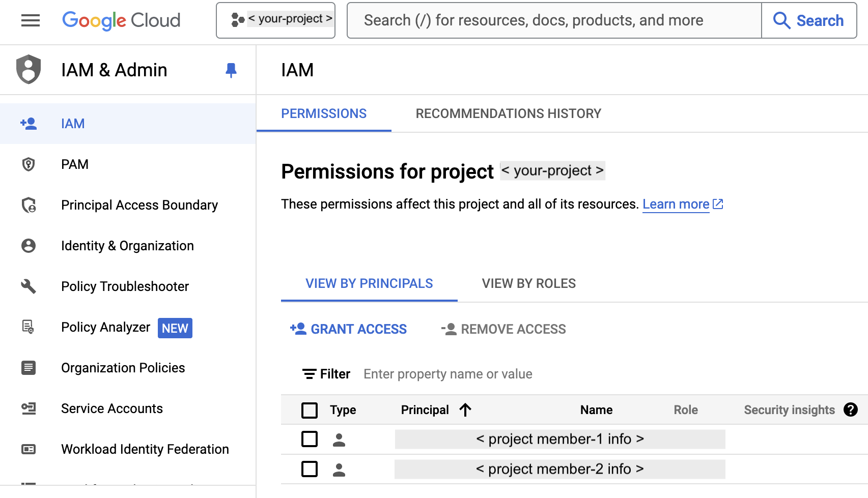The image size is (868, 498).
Task: Select the View by Principals tab
Action: [x=369, y=283]
